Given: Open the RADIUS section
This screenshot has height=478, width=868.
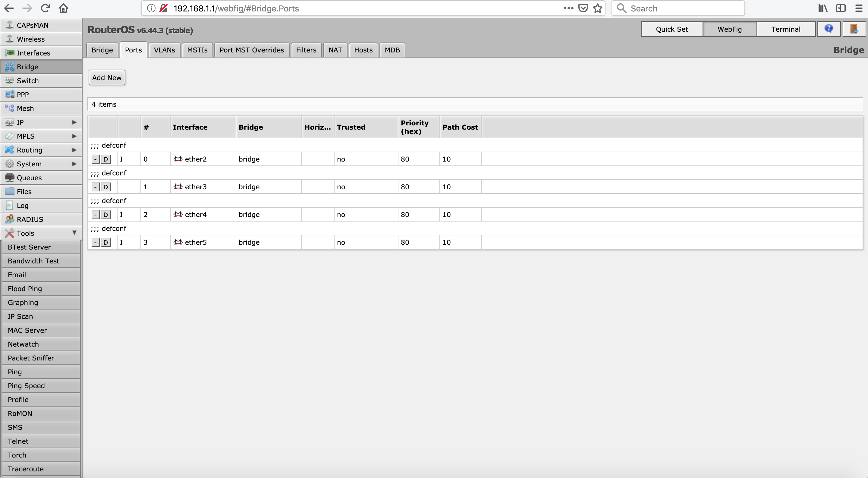Looking at the screenshot, I should coord(30,219).
